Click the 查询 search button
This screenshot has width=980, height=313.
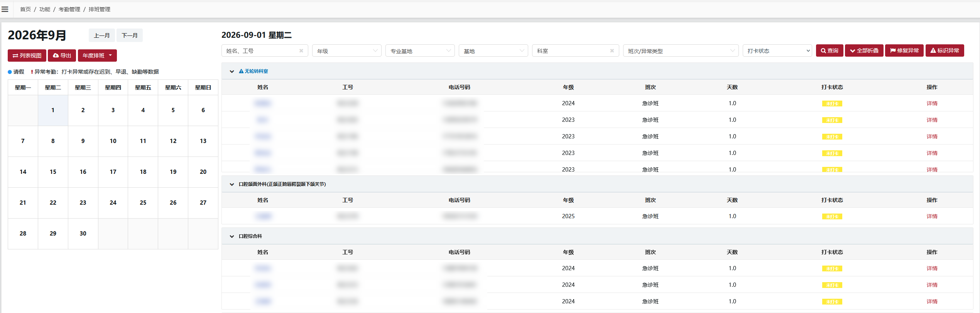click(830, 50)
